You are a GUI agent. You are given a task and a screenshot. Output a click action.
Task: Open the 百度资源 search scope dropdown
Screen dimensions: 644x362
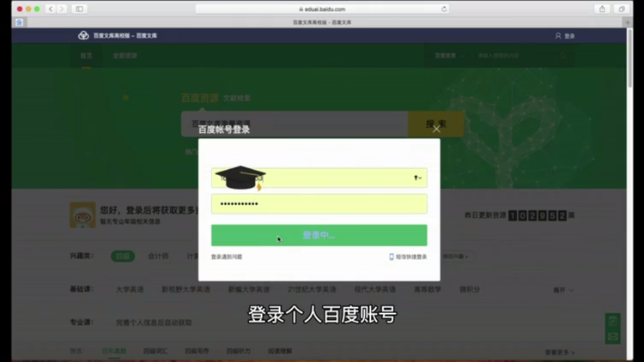449,56
